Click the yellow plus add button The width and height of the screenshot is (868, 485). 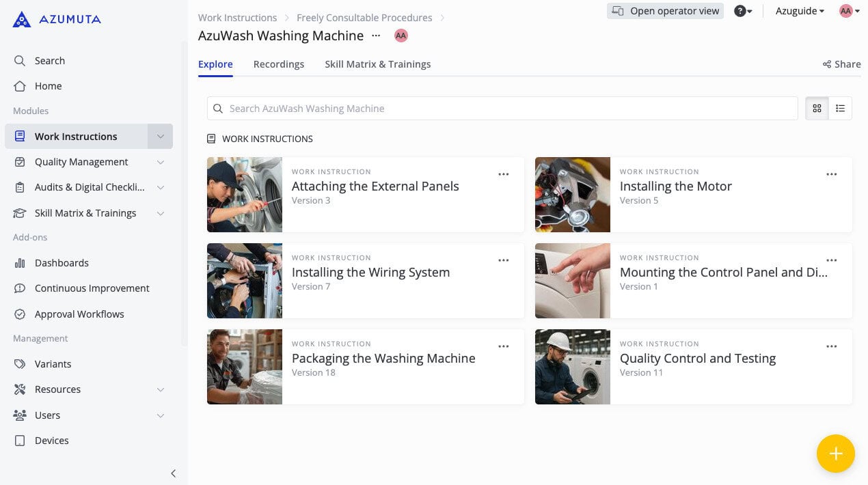pyautogui.click(x=835, y=454)
